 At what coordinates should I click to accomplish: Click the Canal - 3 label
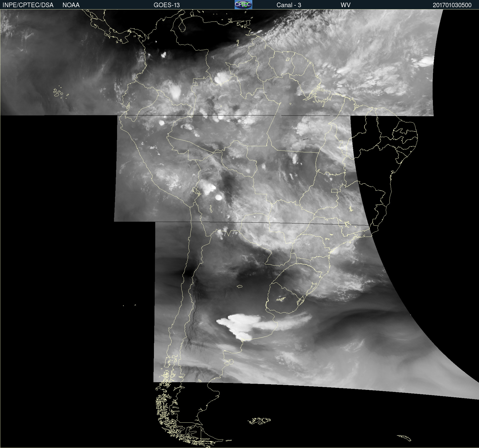[289, 5]
